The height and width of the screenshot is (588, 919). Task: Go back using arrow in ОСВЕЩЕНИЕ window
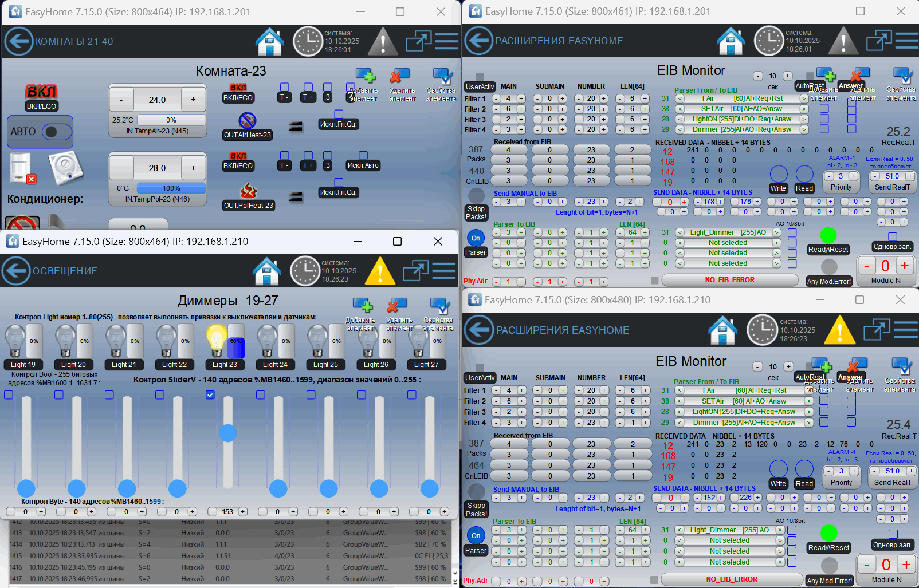coord(15,271)
